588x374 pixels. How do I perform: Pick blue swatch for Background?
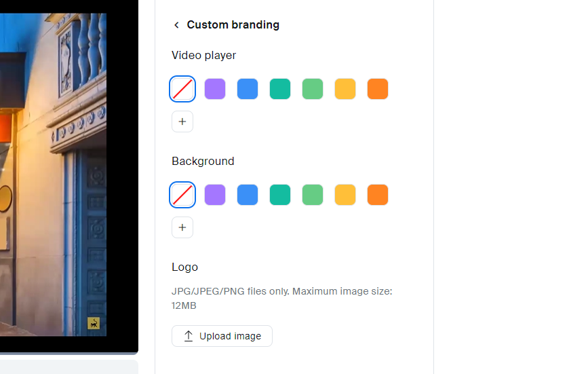tap(248, 195)
